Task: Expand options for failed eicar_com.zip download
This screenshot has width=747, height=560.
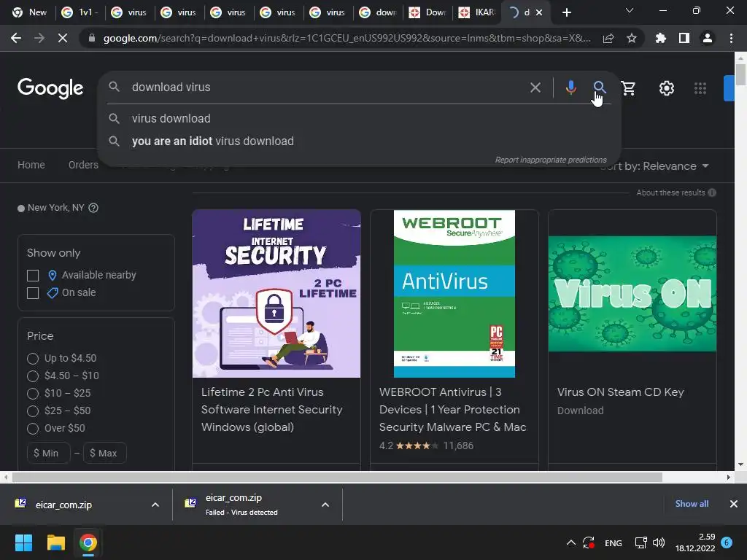Action: coord(325,505)
